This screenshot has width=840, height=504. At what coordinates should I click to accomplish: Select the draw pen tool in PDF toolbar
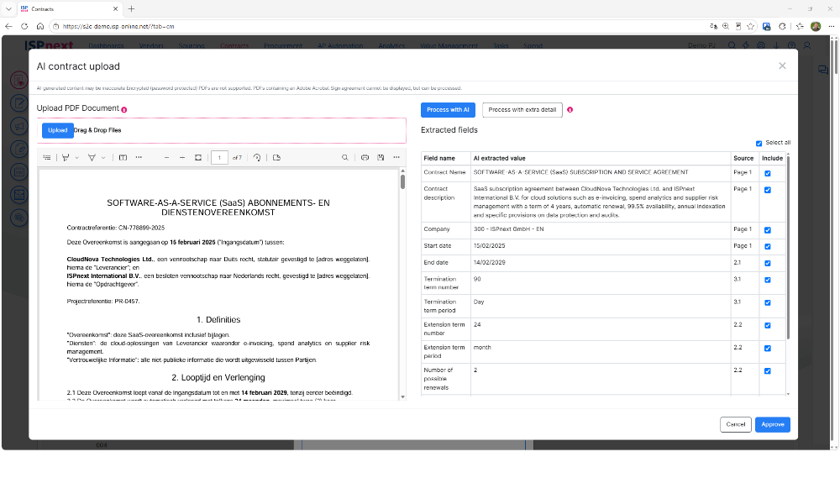click(x=66, y=157)
